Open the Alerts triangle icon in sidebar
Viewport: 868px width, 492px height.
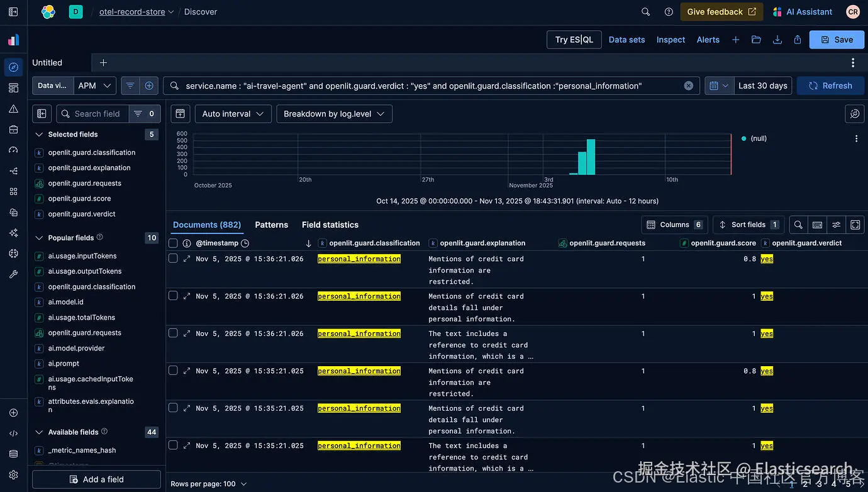point(13,109)
